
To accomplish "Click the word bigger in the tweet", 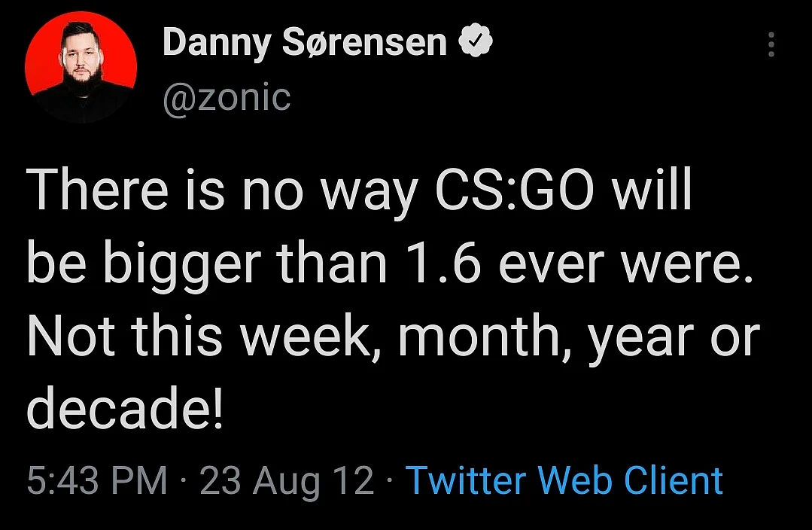I will pyautogui.click(x=181, y=264).
